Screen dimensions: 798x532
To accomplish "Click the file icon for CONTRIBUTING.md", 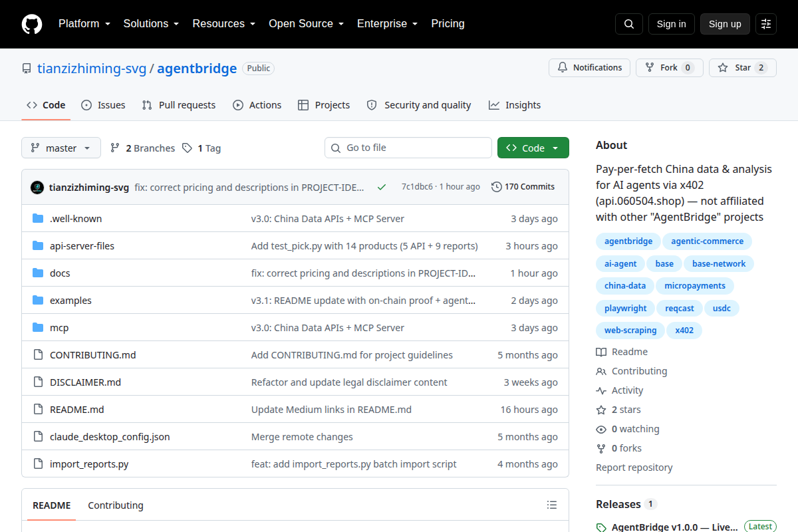I will pos(38,355).
